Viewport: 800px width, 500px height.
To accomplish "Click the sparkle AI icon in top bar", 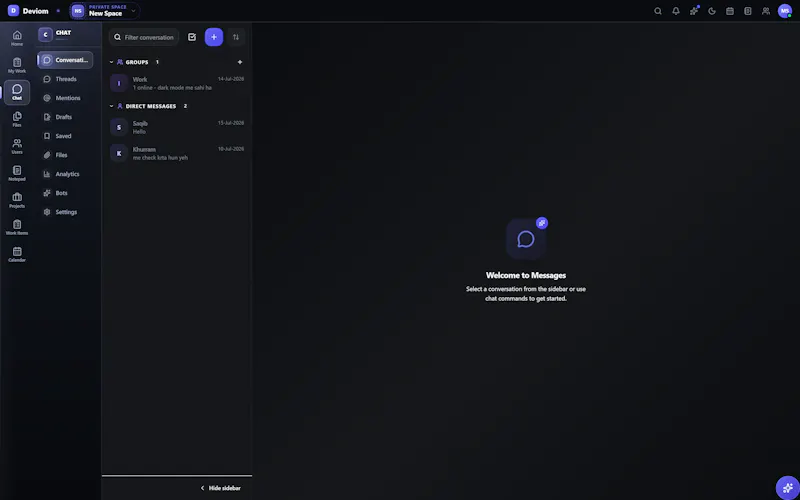I will (x=694, y=11).
